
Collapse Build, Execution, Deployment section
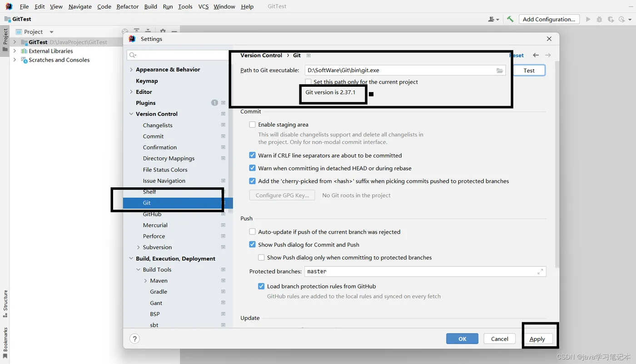[x=131, y=259]
